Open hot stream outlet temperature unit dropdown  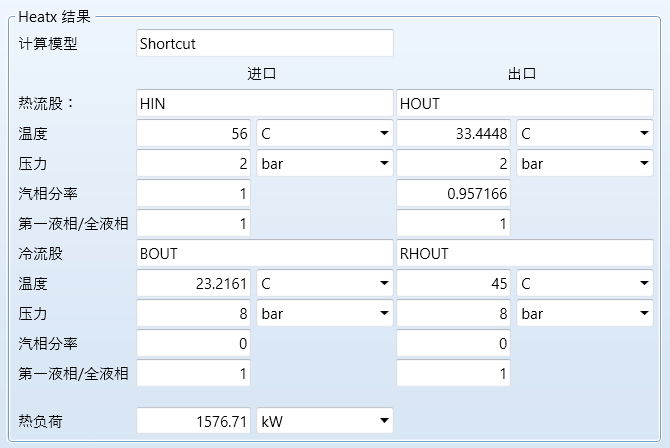click(584, 133)
